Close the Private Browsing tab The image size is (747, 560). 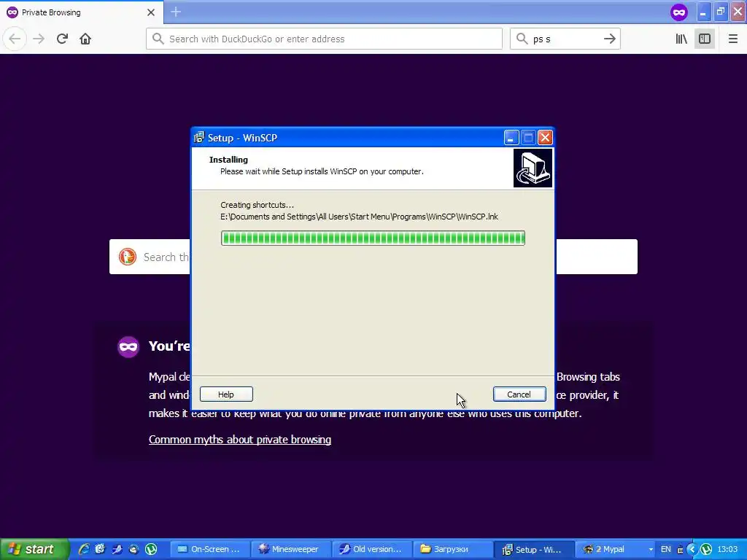(x=151, y=12)
